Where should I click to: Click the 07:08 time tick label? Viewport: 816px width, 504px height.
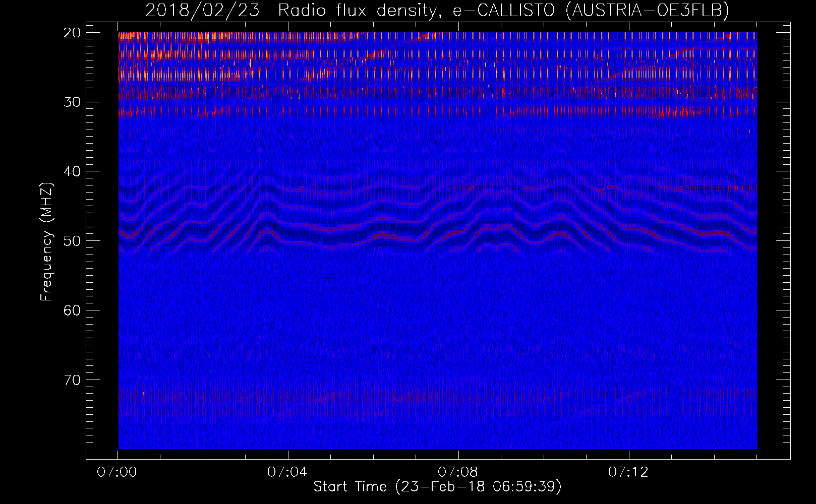(x=458, y=472)
